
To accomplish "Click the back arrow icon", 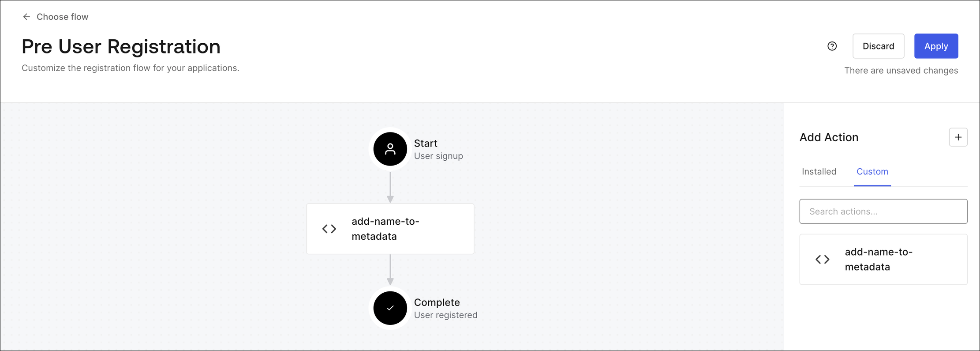I will click(x=26, y=17).
